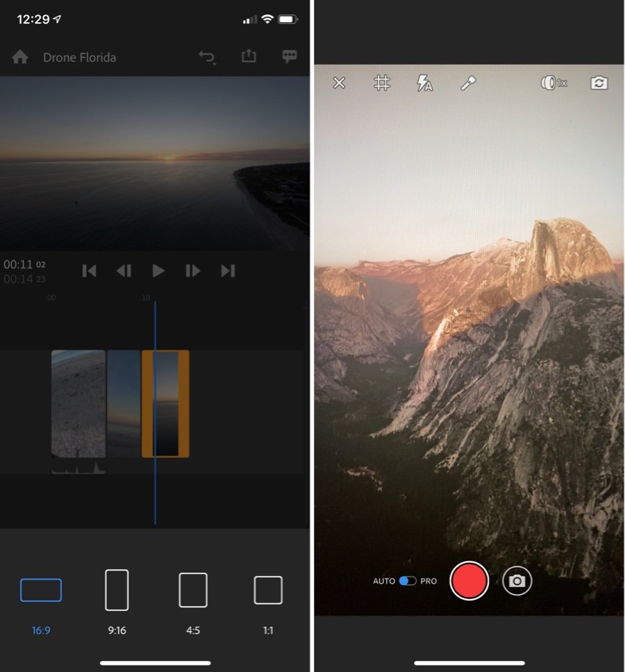The image size is (625, 672).
Task: Tap the Home icon
Action: 19,57
